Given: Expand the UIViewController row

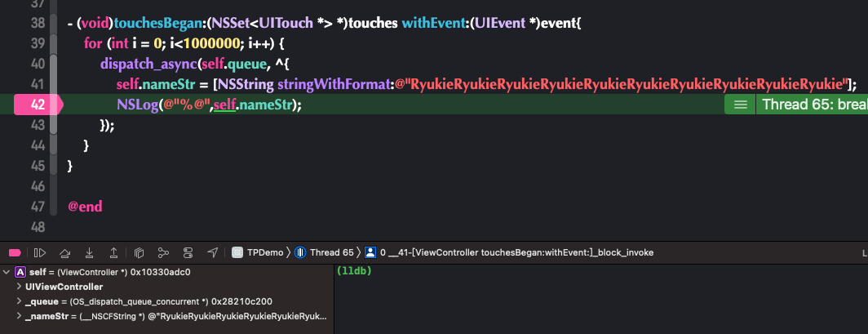Looking at the screenshot, I should 20,287.
